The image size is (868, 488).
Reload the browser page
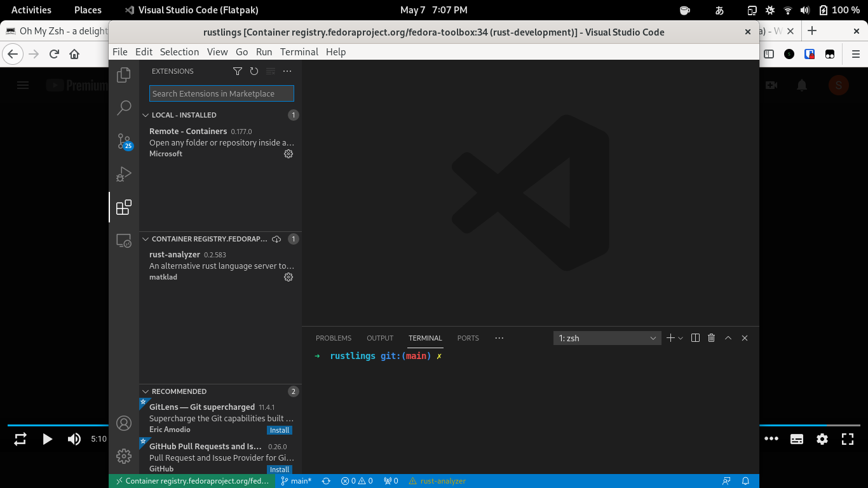click(x=54, y=54)
